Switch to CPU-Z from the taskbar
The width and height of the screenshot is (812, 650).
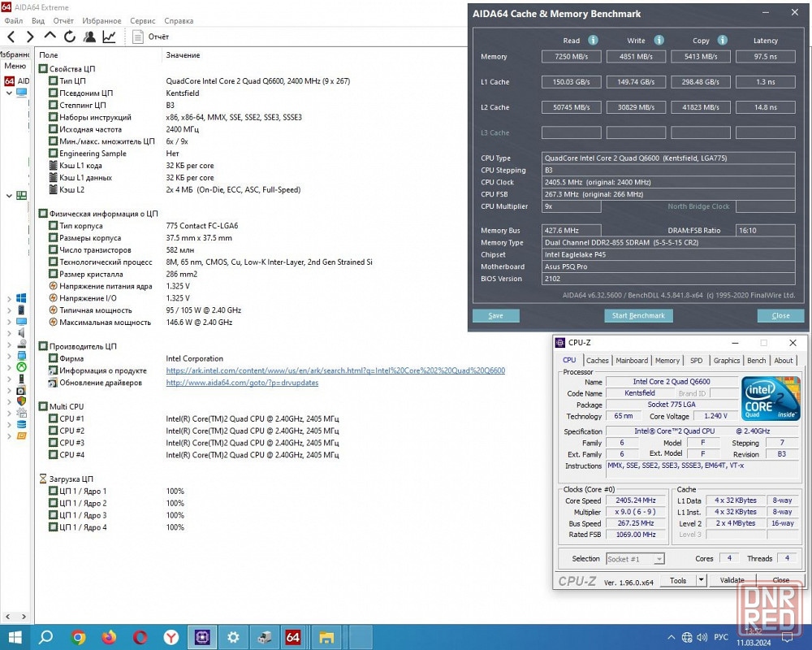coord(202,637)
